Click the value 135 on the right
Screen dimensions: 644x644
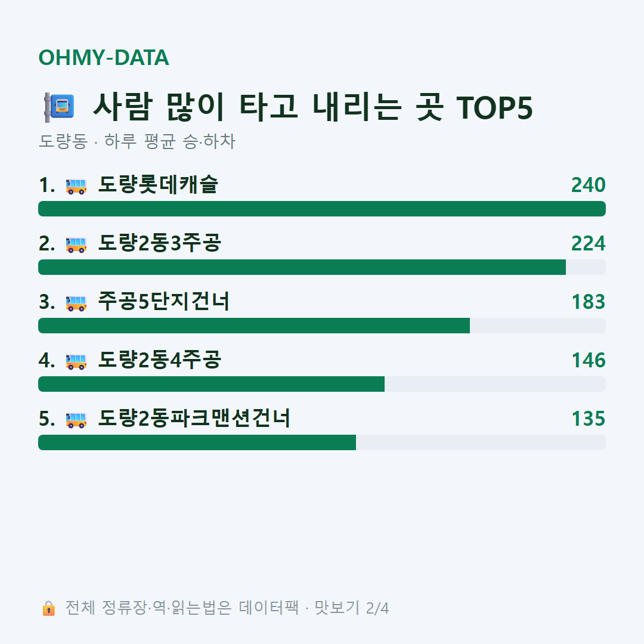[x=589, y=419]
